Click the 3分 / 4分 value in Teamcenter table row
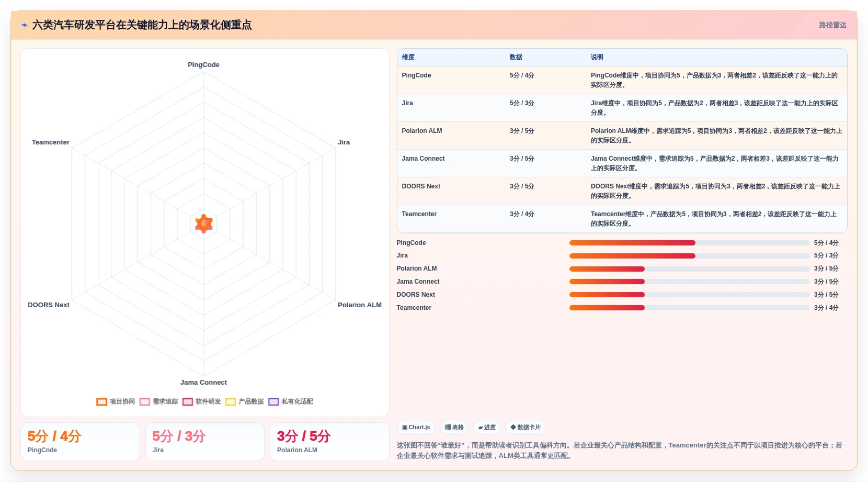Viewport: 868px width, 482px height. 522,214
